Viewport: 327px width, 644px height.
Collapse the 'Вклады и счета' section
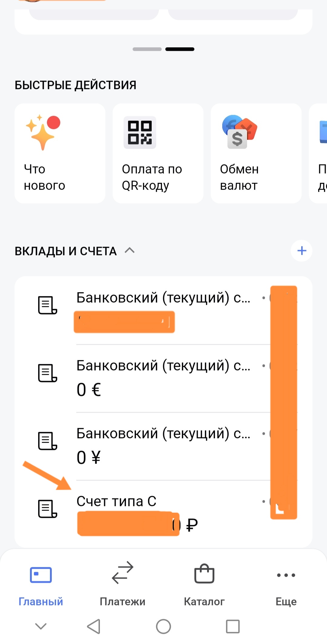(x=130, y=251)
